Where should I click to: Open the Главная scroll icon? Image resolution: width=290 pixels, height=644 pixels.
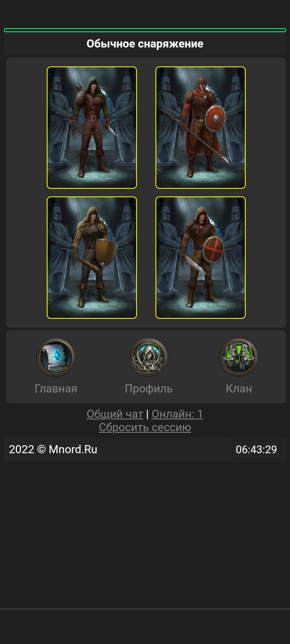[x=56, y=357]
